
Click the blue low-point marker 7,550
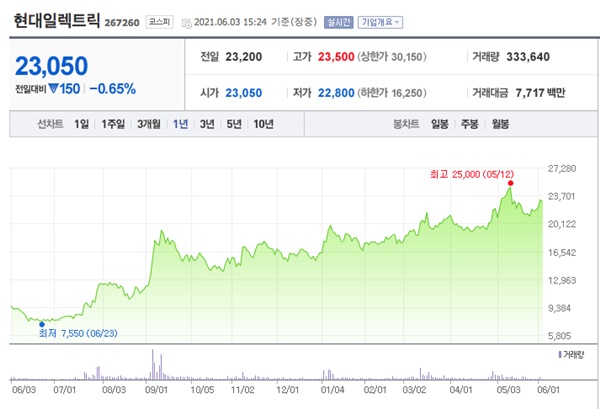pos(42,324)
